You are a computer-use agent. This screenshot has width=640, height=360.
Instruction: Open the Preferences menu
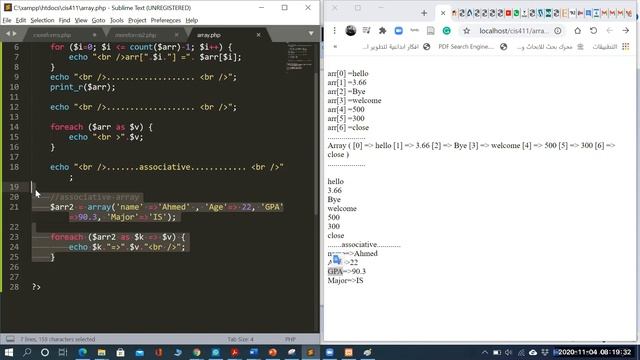pos(166,20)
